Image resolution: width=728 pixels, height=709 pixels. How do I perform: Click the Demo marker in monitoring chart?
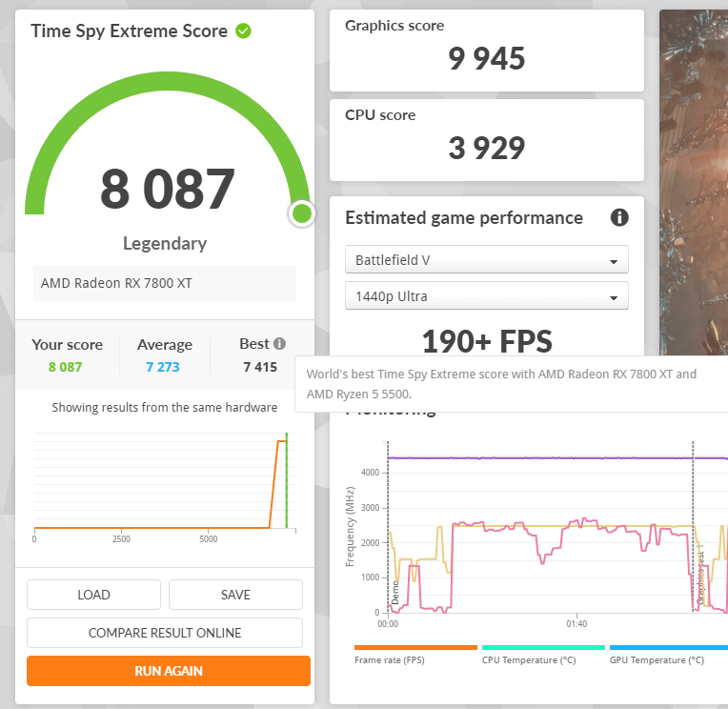[395, 593]
